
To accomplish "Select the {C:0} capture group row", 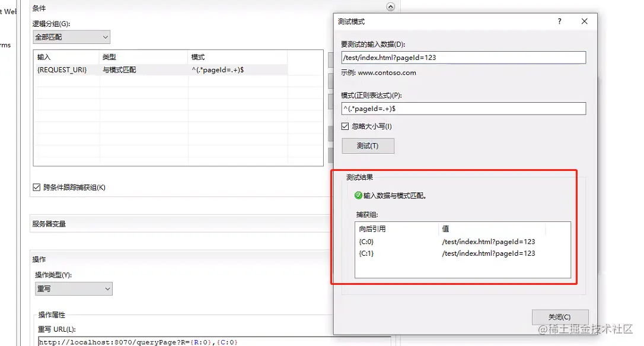I will pos(463,242).
